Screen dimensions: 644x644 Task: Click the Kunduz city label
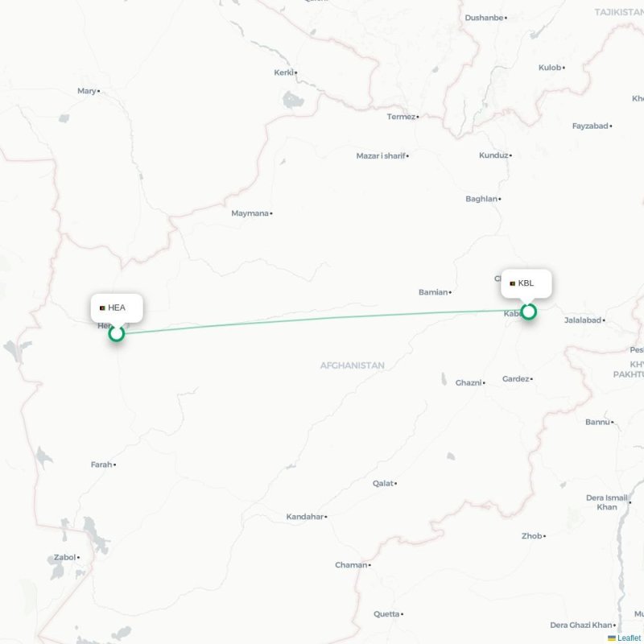point(493,155)
